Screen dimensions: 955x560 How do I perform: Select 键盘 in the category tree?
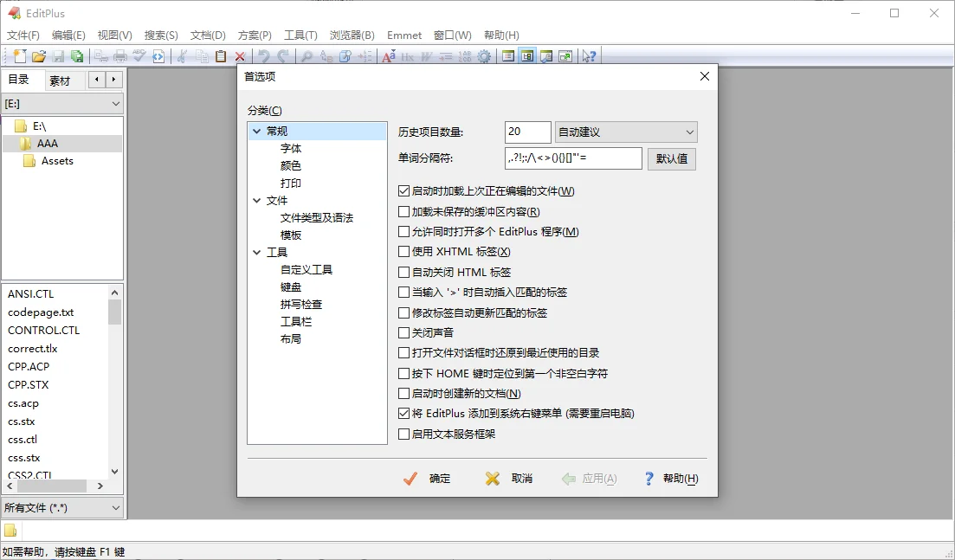click(291, 287)
